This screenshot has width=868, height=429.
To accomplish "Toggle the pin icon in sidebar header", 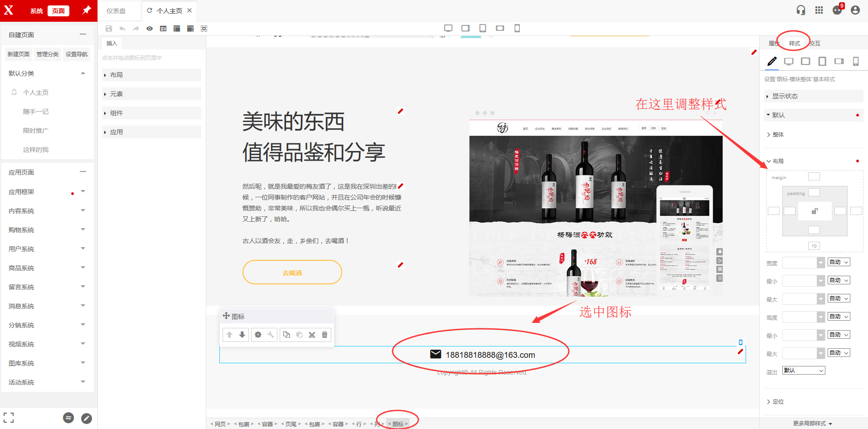I will click(86, 10).
